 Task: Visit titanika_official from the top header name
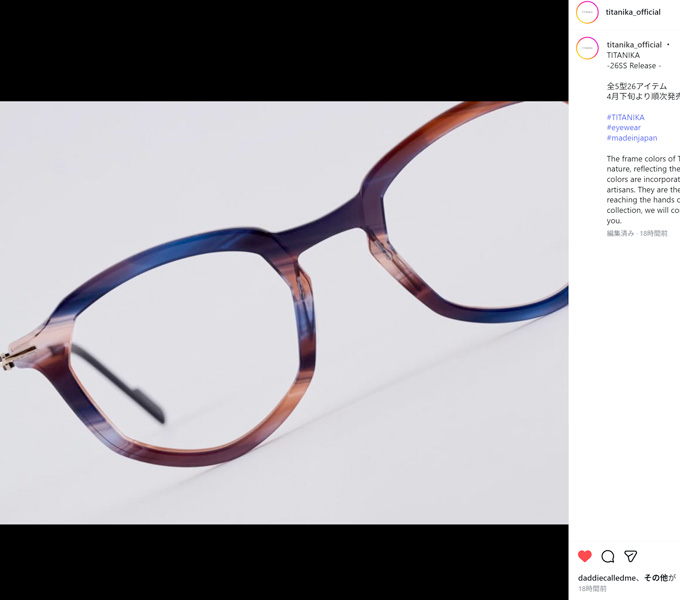click(x=633, y=13)
